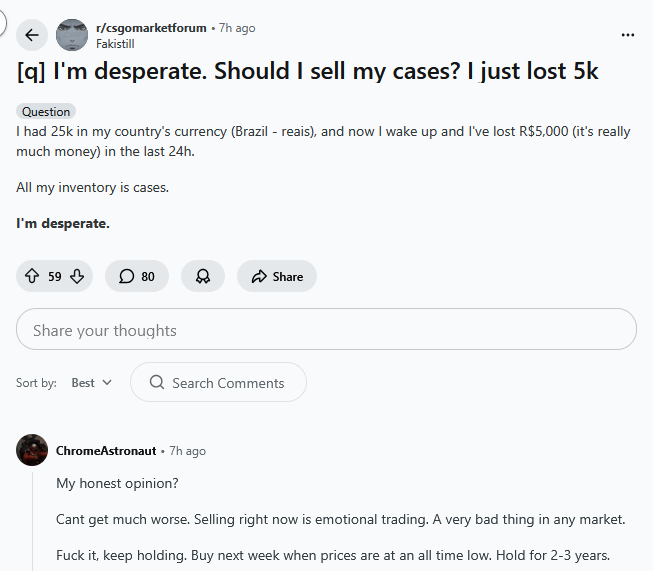Open the 80 comments bubble
The image size is (653, 571).
137,276
